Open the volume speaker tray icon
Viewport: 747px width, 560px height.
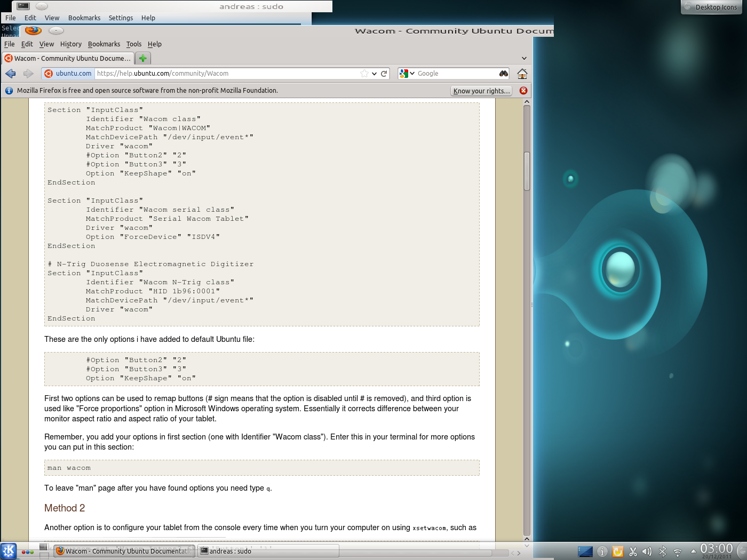(x=647, y=552)
